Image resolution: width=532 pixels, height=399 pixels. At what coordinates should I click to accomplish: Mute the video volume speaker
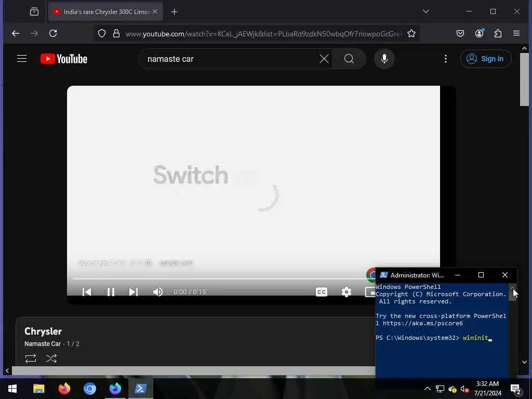pos(158,292)
